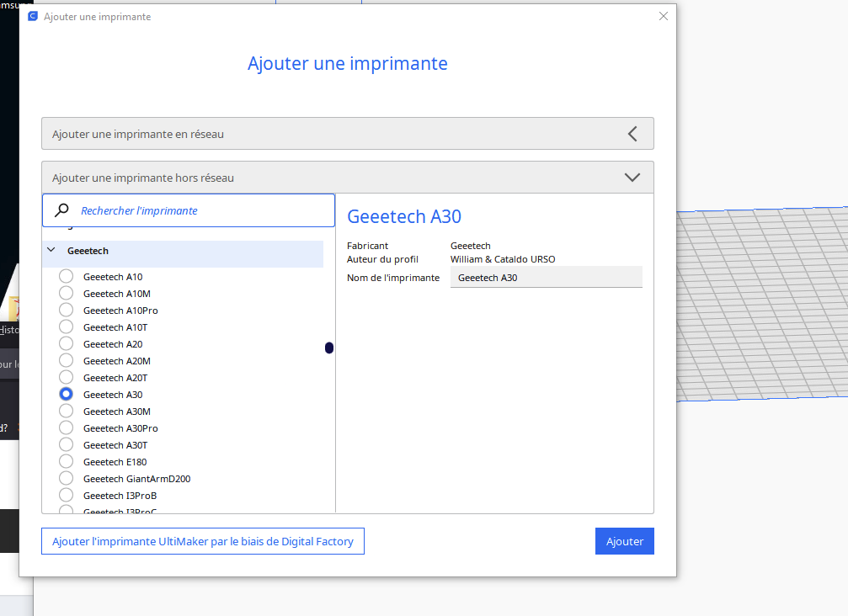Select the Geeetech A10T radio option
The image size is (848, 616).
(x=66, y=327)
